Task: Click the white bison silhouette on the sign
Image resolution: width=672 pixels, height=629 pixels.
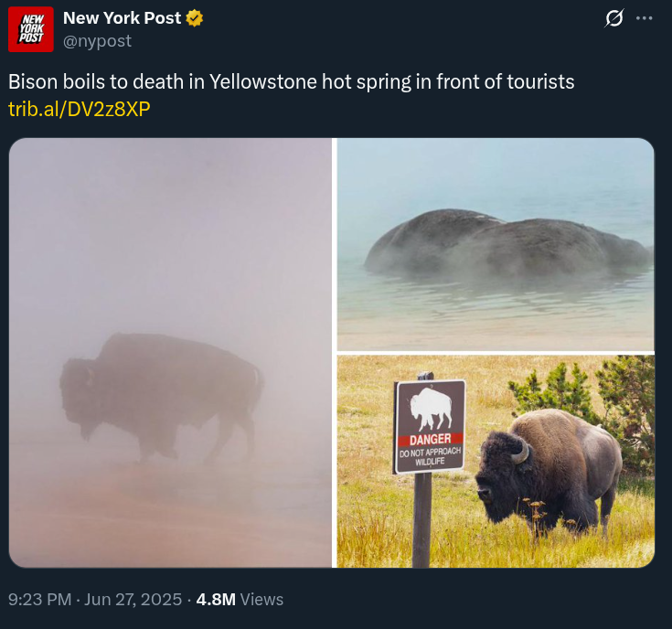Action: 431,409
